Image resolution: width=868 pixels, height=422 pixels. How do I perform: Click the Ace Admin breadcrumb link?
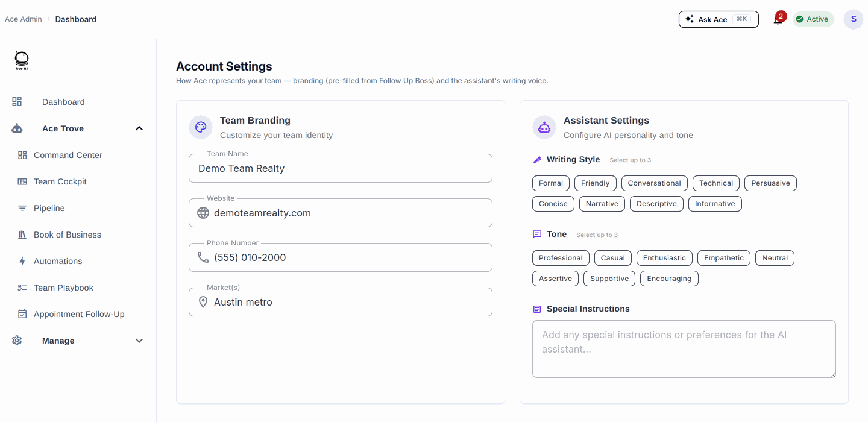(x=24, y=19)
